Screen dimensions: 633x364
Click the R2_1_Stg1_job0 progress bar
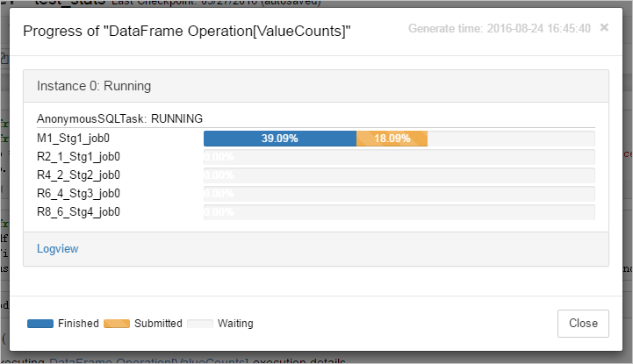coord(399,157)
